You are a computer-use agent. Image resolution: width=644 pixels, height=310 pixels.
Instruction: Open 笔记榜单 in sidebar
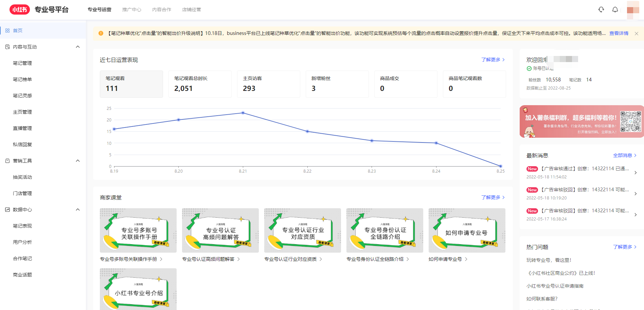tap(22, 79)
